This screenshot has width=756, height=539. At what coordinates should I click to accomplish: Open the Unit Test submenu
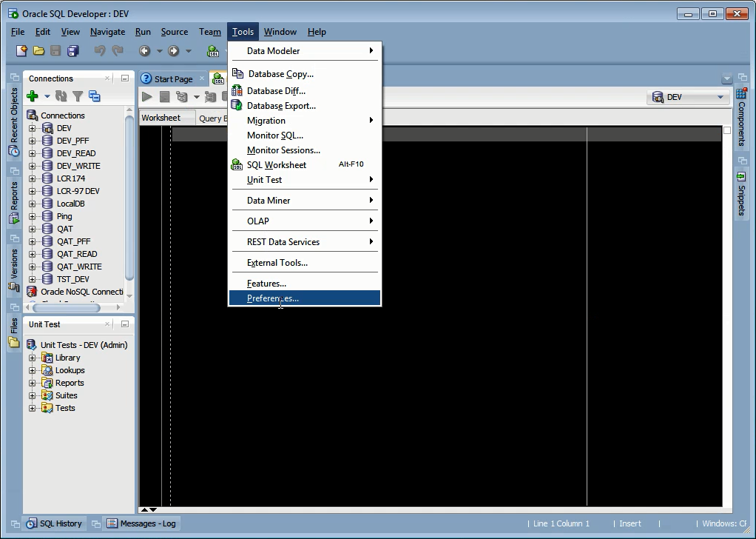(x=305, y=179)
